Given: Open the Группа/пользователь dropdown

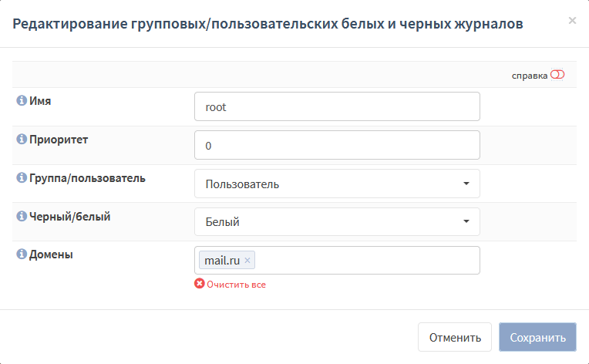Looking at the screenshot, I should pyautogui.click(x=337, y=184).
